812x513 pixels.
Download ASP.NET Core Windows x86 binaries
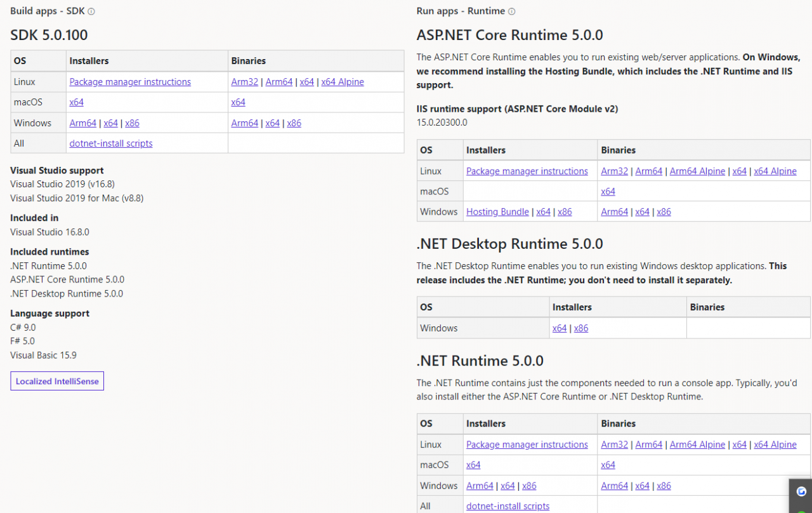coord(664,212)
